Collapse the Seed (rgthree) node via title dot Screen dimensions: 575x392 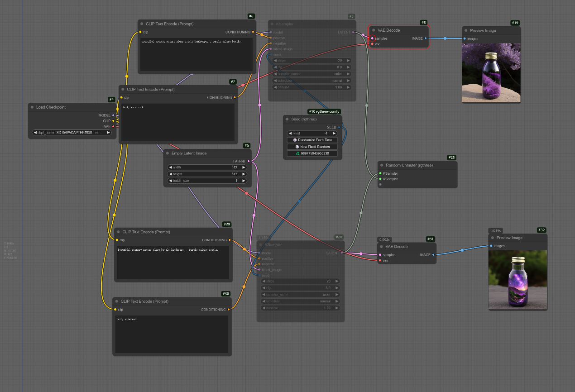287,119
